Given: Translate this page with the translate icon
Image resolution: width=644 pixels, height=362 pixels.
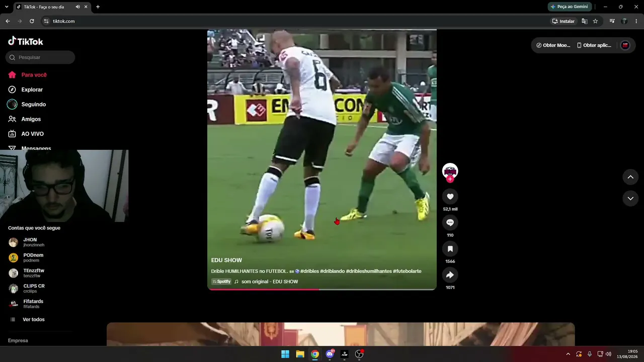Looking at the screenshot, I should tap(585, 21).
